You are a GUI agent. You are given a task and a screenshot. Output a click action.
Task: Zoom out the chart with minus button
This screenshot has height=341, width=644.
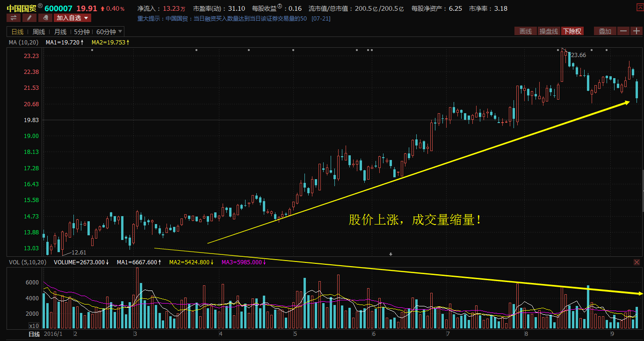623,31
